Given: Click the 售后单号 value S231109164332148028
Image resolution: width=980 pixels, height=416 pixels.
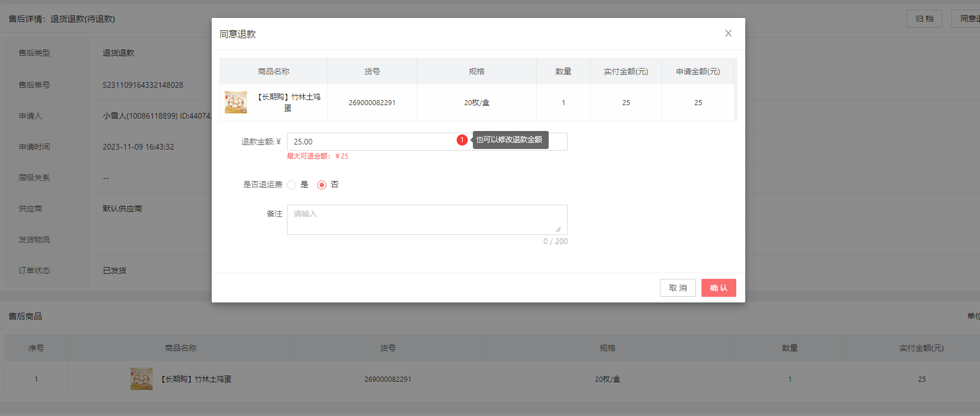Looking at the screenshot, I should point(143,85).
